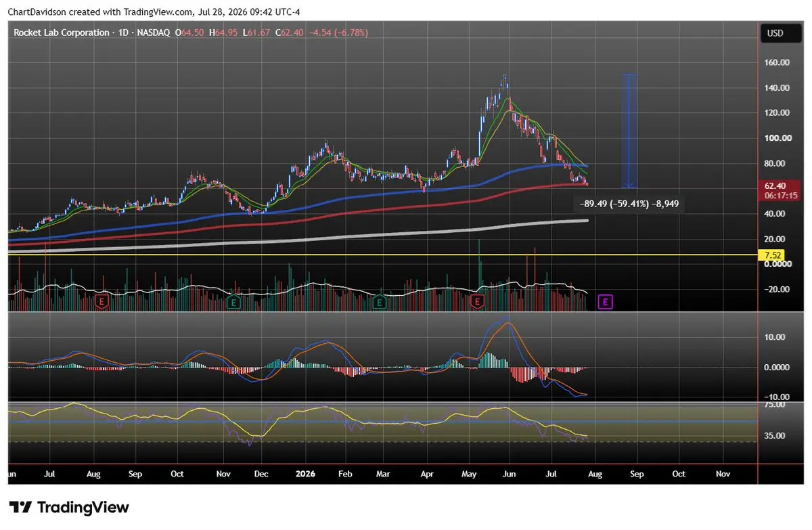Click the yellow 7.52 price line label
This screenshot has height=530, width=812.
click(773, 255)
